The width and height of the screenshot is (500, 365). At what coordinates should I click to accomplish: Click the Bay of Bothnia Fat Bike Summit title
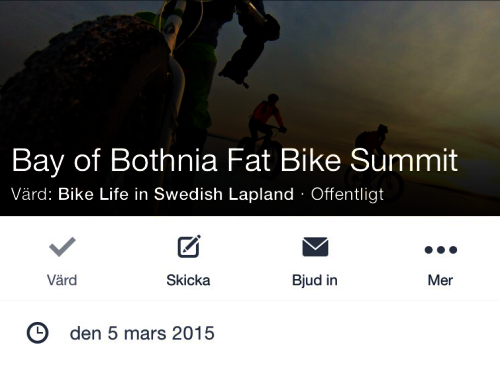tap(235, 161)
